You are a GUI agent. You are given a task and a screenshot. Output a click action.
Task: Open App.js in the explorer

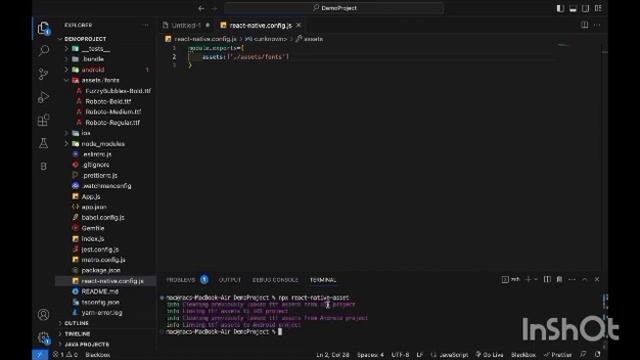91,197
